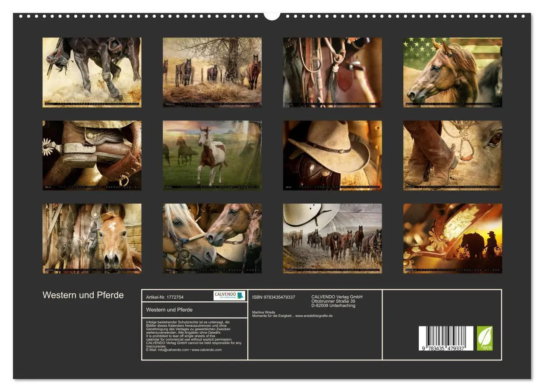This screenshot has width=544, height=392.
Task: Click the calendar hanging hole at top center
Action: coord(272,16)
